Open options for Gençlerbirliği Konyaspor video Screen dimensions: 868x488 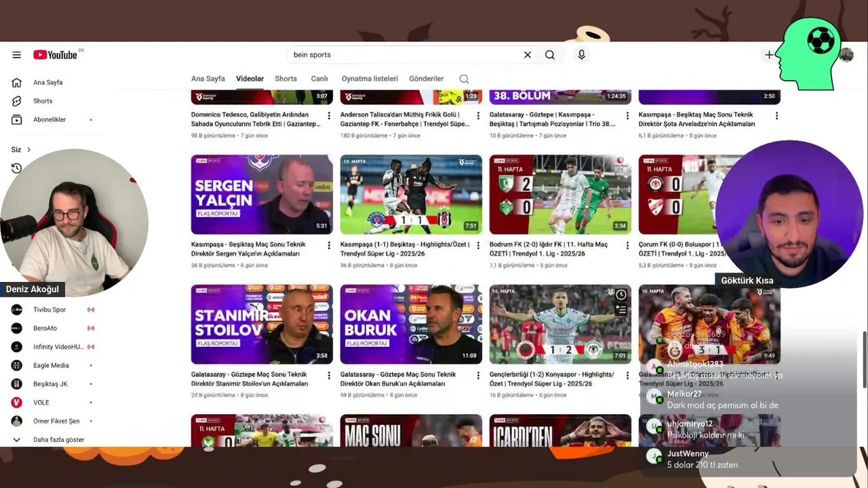[x=627, y=375]
